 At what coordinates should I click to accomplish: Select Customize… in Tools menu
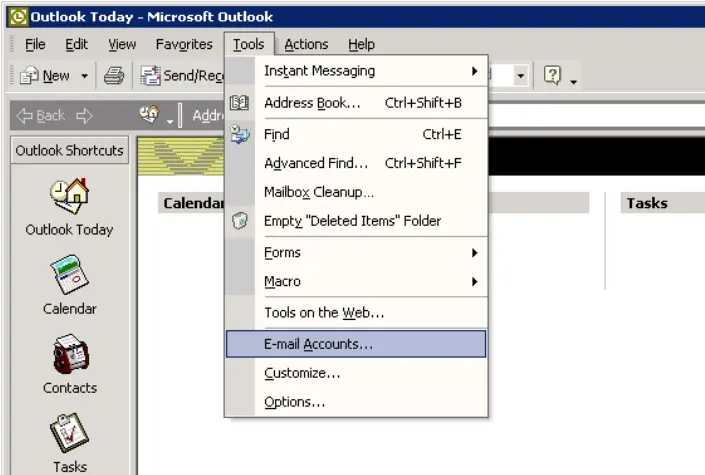pos(356,373)
